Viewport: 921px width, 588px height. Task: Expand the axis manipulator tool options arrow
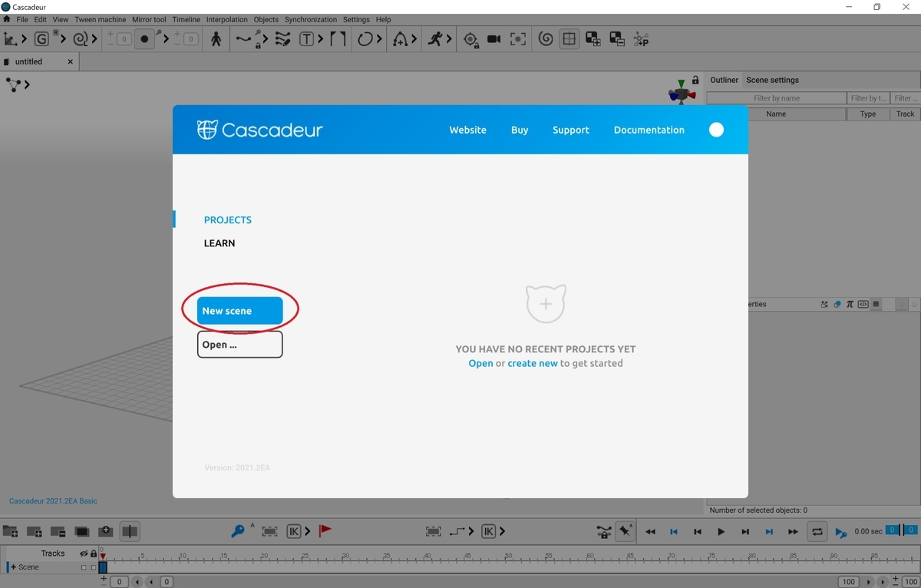tap(24, 38)
